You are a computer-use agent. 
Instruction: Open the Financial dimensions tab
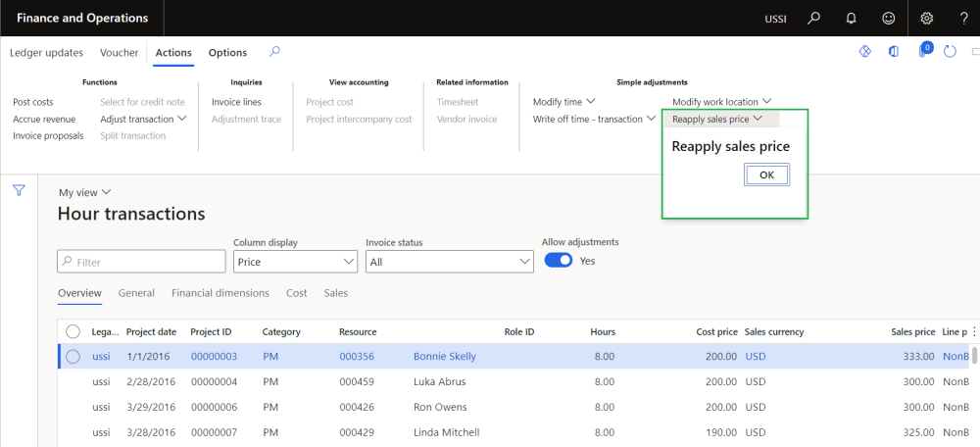point(220,293)
